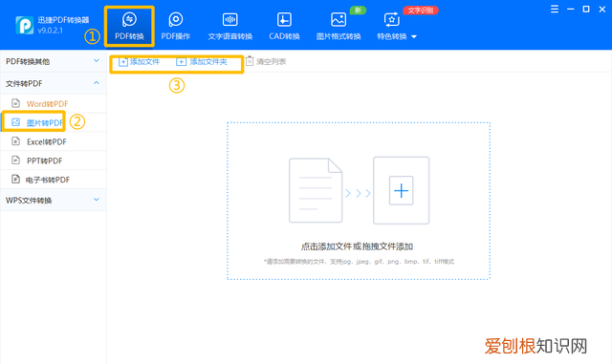Select the CAD转换 tab
612x364 pixels.
(284, 27)
